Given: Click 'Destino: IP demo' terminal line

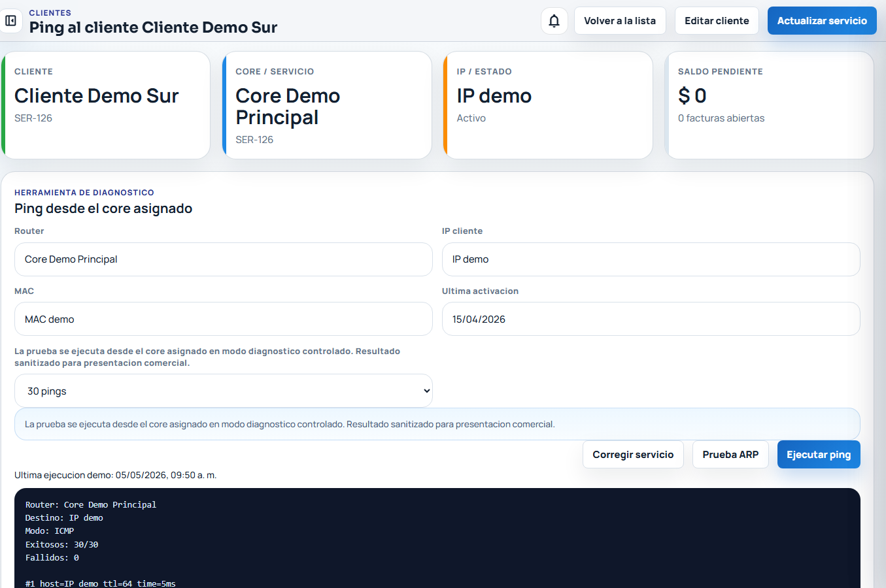Looking at the screenshot, I should (64, 518).
